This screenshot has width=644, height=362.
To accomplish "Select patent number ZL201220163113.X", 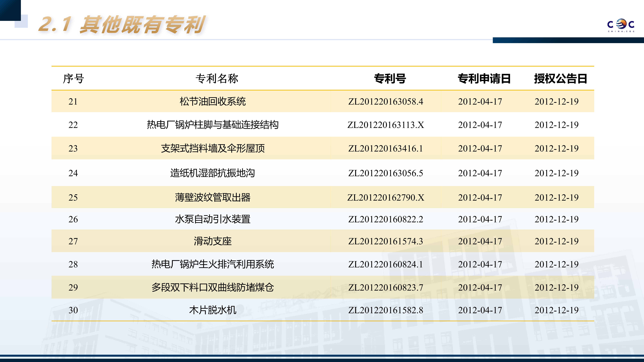I will [386, 125].
